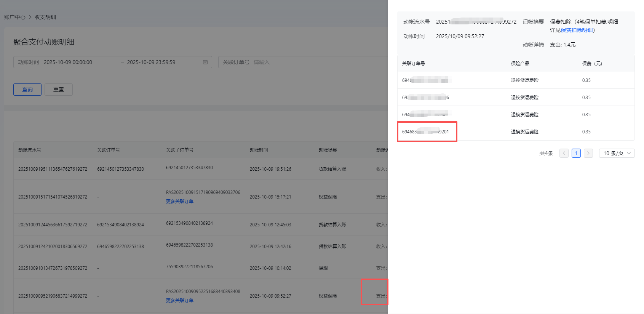Screen dimensions: 644x314
Task: Click order number 6946598222702253138 in 关联订单号 column
Action: (x=120, y=246)
